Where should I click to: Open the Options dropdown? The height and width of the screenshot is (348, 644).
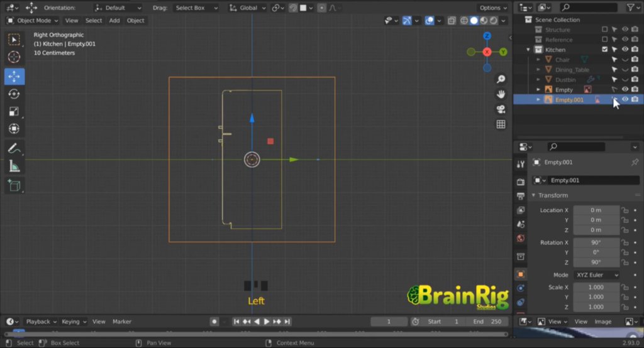493,8
